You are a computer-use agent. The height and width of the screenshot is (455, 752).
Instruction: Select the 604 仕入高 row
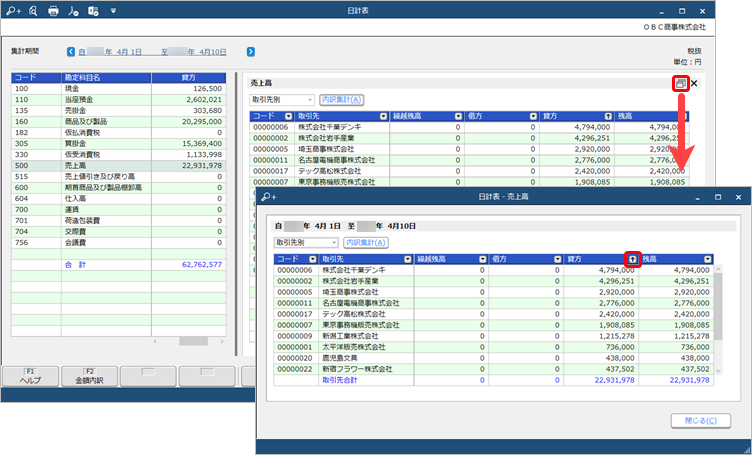point(118,199)
